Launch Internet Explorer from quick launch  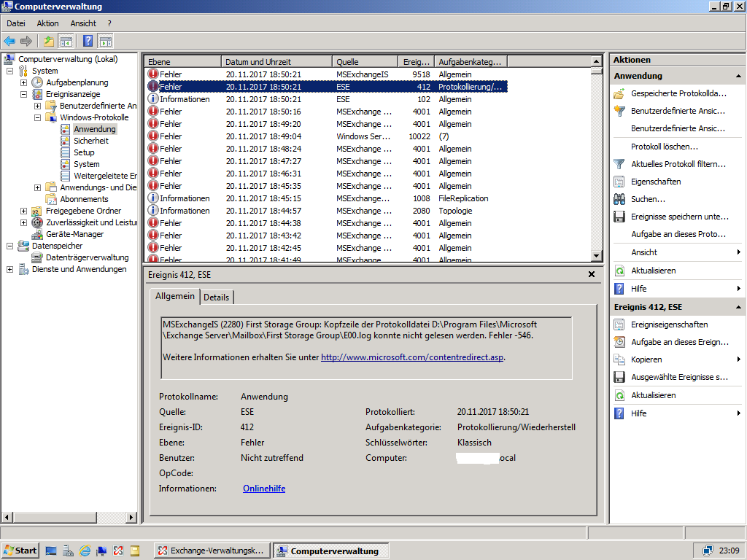85,551
